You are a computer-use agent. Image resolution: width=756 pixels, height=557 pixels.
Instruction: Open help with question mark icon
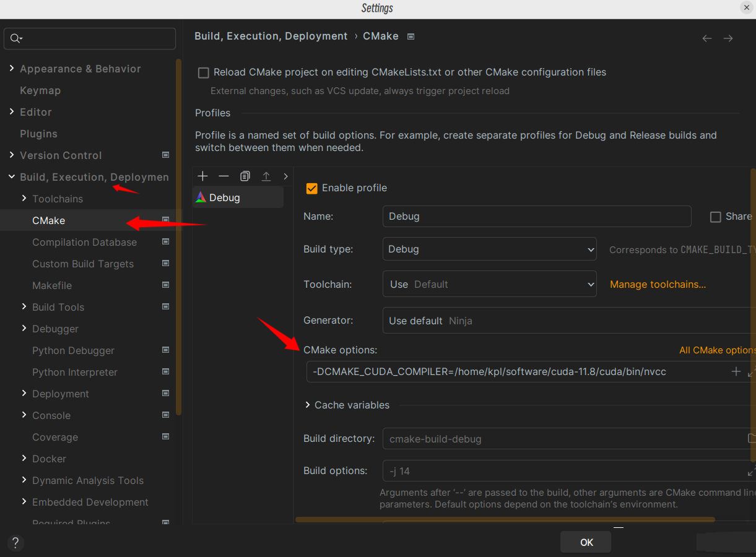15,543
